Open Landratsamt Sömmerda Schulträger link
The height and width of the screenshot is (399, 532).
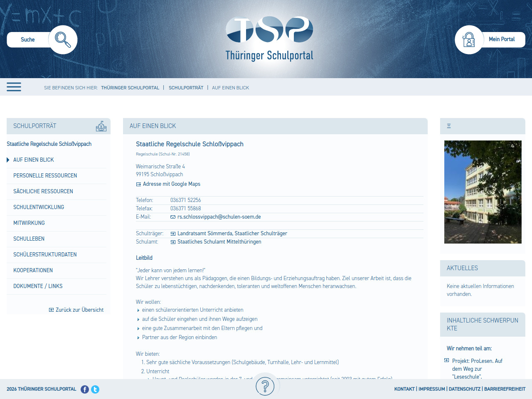232,234
